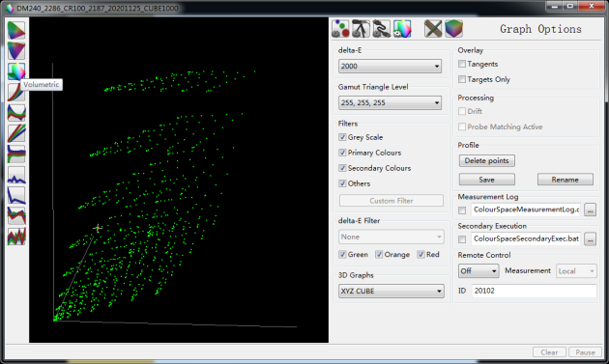Toggle the Targets Only checkbox
The height and width of the screenshot is (364, 609).
point(462,79)
